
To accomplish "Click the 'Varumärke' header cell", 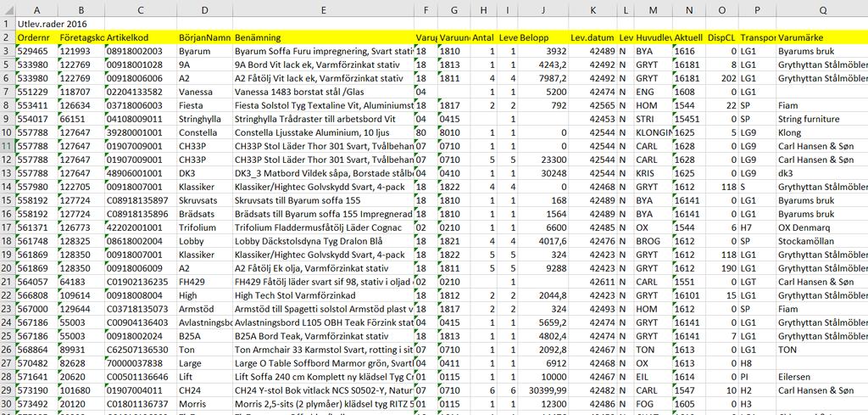I will click(822, 37).
